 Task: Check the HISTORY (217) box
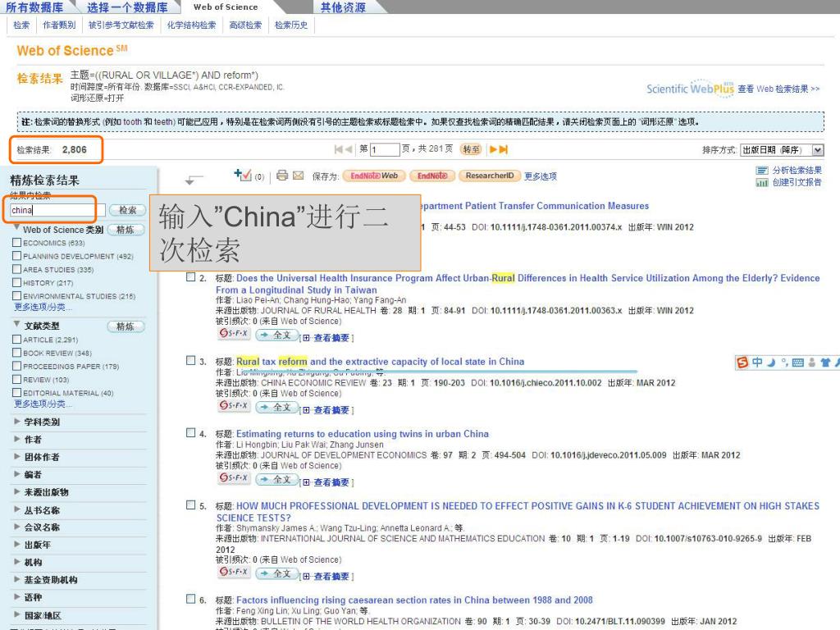[x=16, y=282]
